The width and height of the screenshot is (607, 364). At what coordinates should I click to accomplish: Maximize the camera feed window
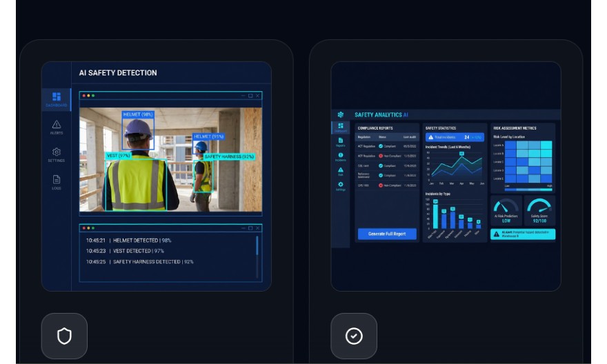[250, 96]
